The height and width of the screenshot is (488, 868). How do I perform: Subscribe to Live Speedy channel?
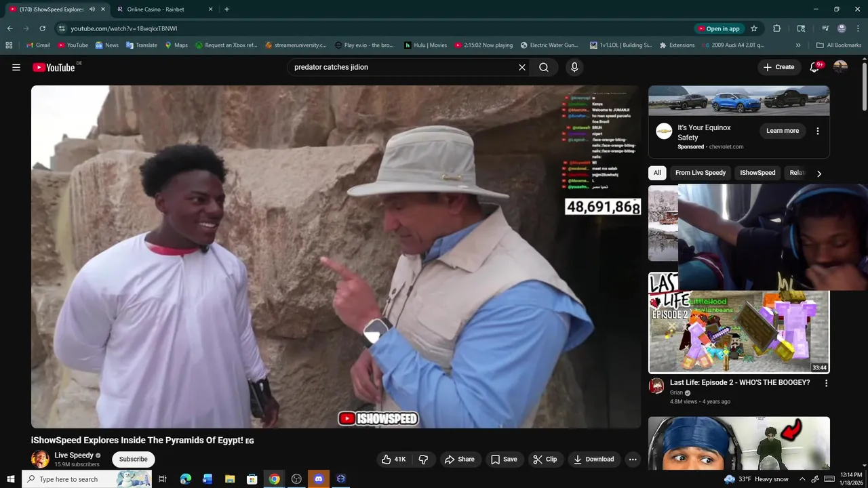[133, 459]
